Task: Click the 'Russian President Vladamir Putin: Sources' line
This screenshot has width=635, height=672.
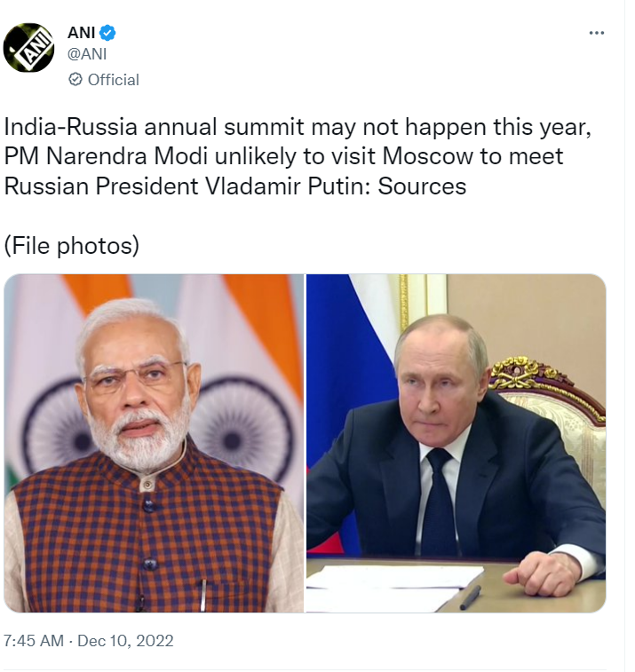Action: [235, 186]
